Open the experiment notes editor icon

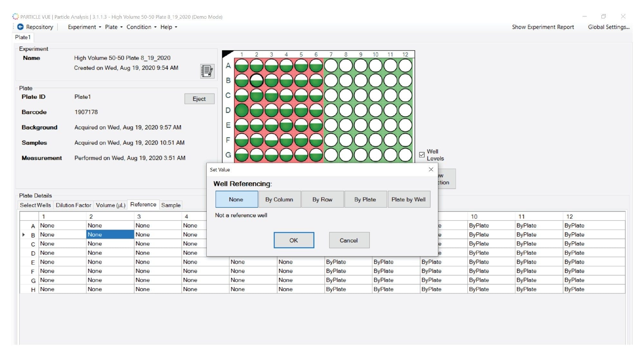[206, 72]
